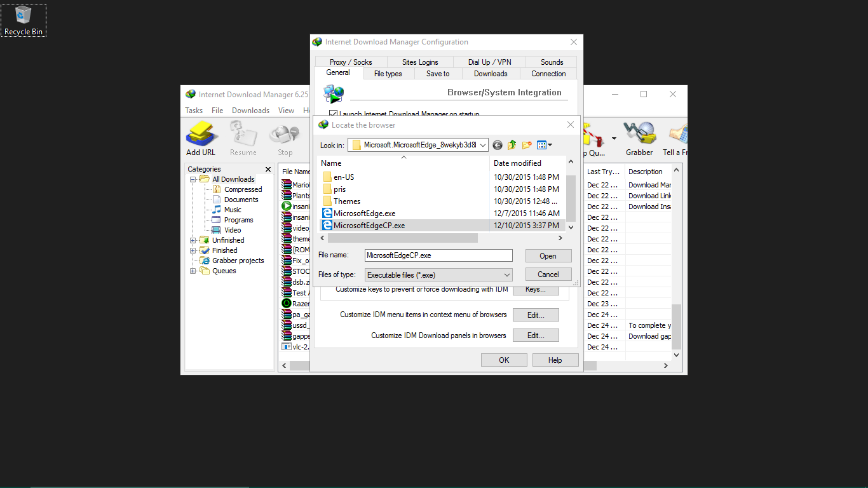Open the Tasks menu
This screenshot has height=488, width=868.
[194, 110]
